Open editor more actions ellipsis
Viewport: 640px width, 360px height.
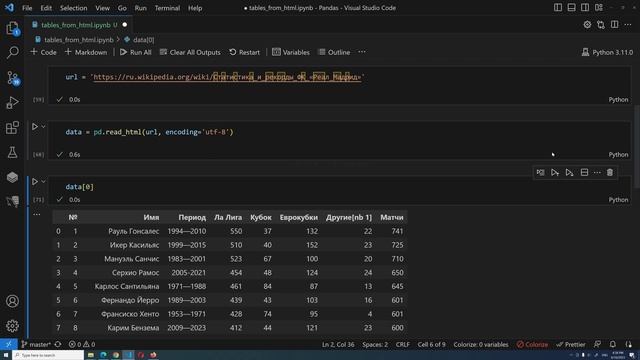[x=628, y=25]
